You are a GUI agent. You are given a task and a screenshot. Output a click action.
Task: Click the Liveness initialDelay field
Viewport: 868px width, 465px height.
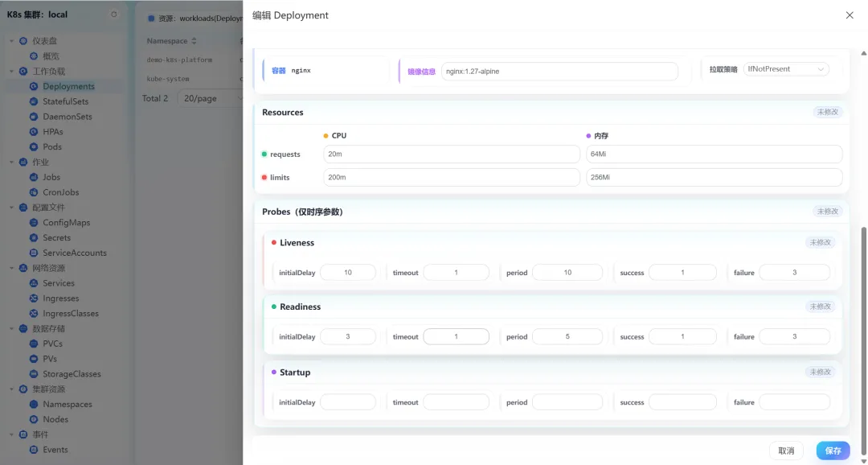(348, 273)
